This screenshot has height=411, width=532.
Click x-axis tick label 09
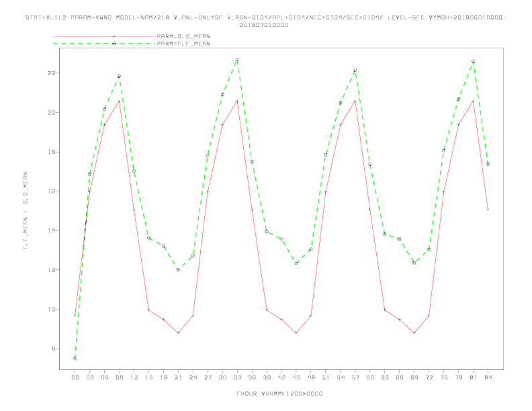click(x=119, y=377)
